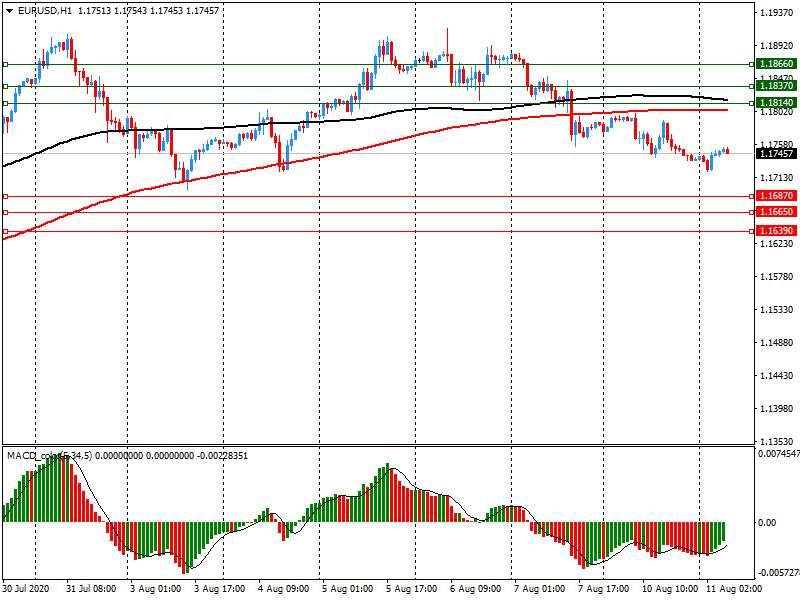Select left handle of the 1.16390 red line

pos(6,232)
